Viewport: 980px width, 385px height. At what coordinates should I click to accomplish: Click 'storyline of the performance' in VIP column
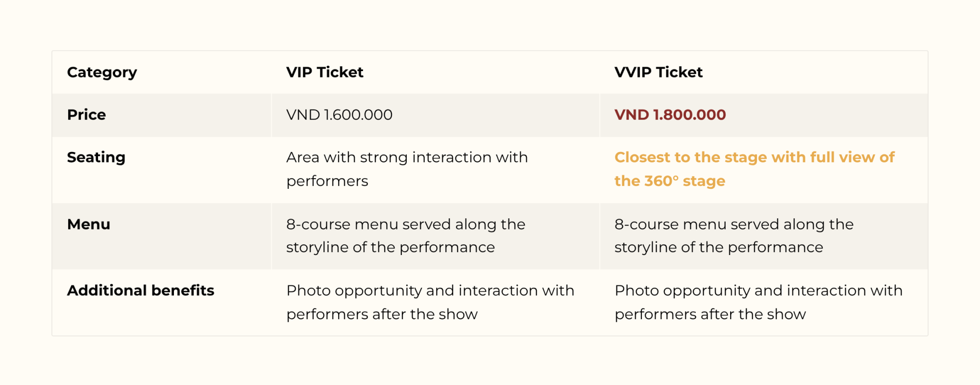click(390, 247)
